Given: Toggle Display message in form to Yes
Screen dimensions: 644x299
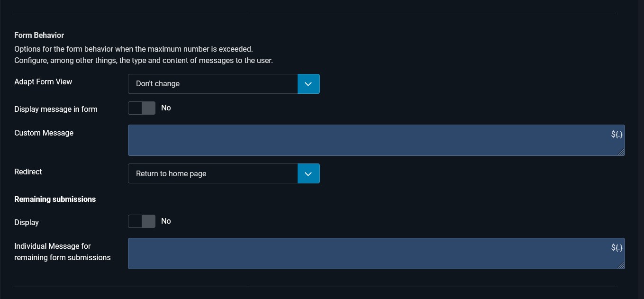Looking at the screenshot, I should 142,108.
